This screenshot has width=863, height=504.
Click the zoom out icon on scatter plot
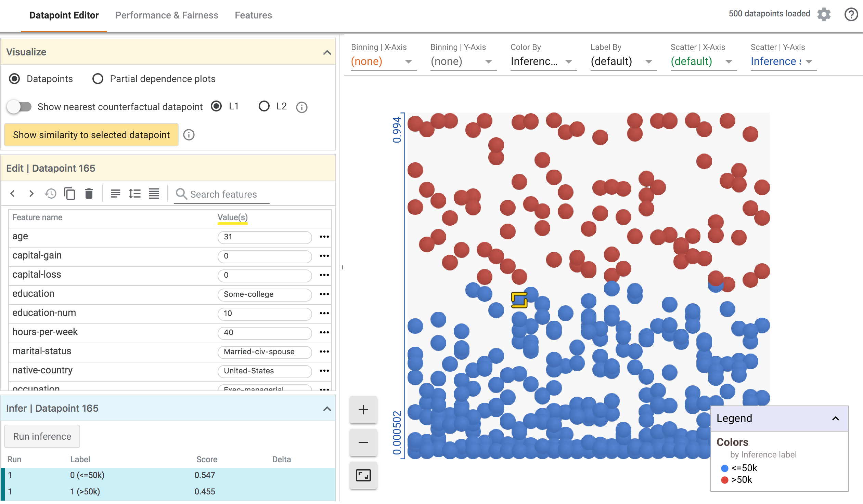(365, 442)
